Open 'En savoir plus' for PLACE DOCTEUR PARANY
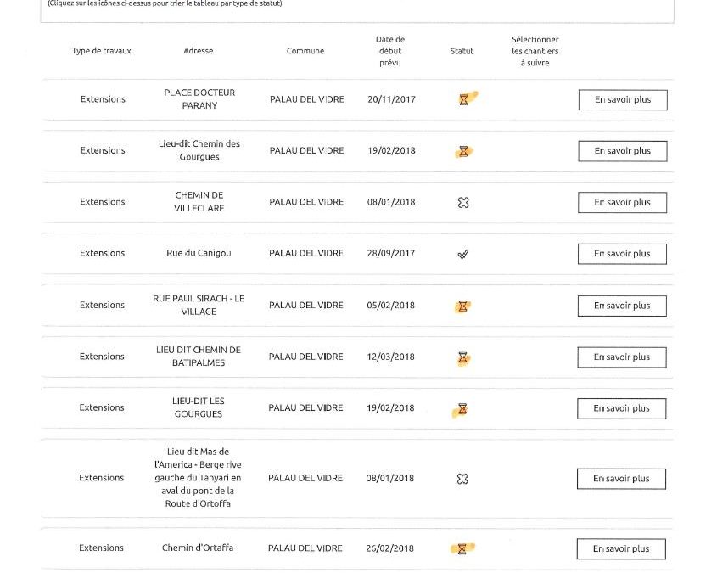728x573 pixels. pos(623,100)
